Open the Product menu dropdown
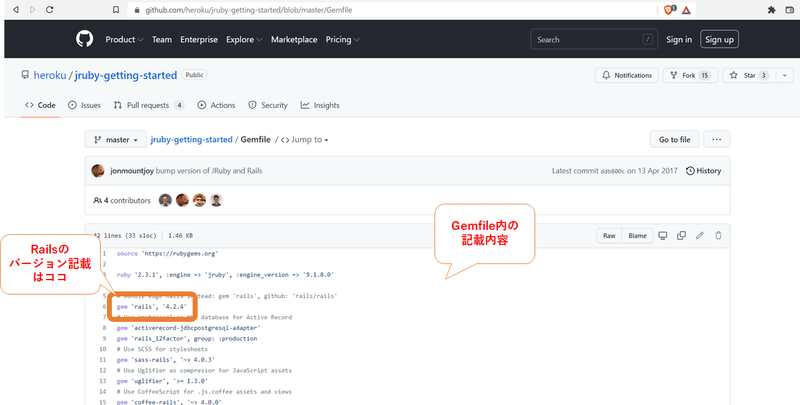The image size is (800, 405). coord(124,39)
